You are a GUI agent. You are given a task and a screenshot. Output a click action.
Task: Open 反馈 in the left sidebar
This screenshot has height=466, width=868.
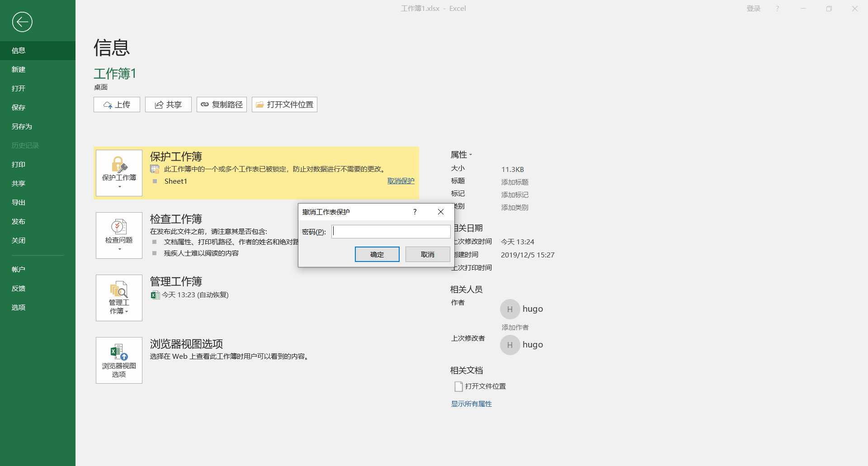click(x=38, y=289)
